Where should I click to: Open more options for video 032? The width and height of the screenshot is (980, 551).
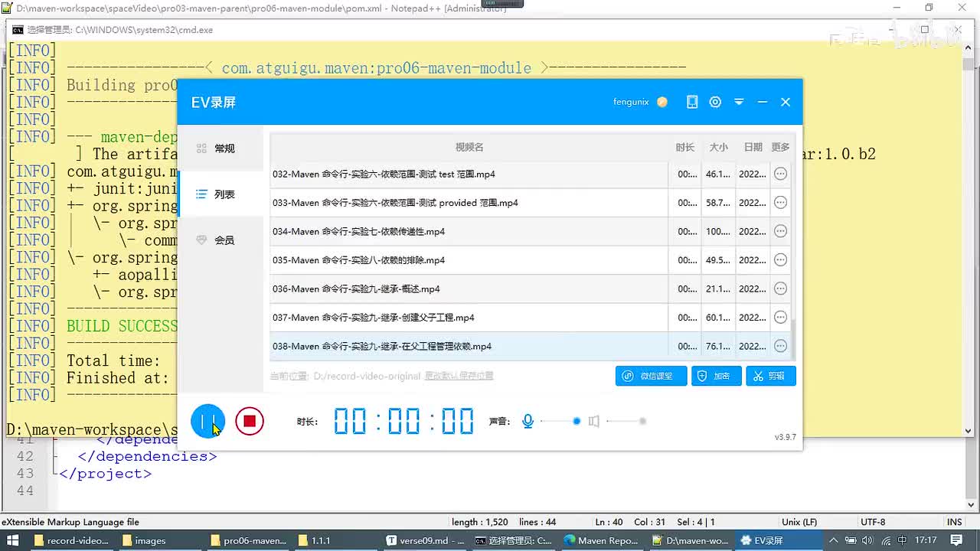click(x=780, y=174)
